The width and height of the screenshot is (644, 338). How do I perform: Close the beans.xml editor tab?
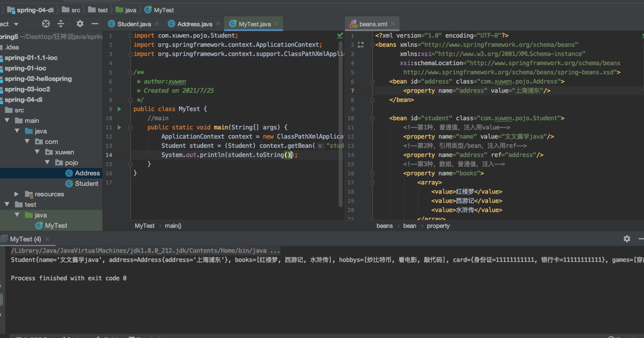392,24
